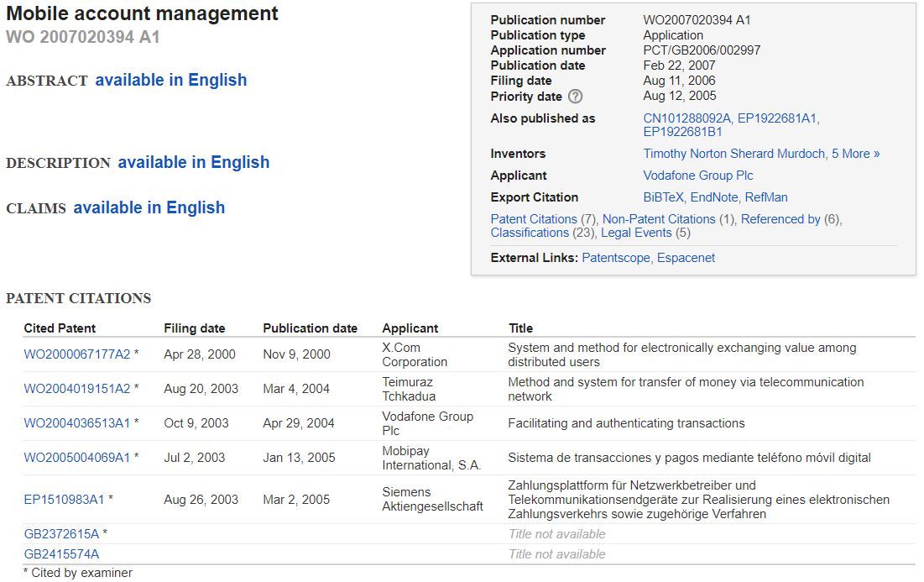Open the description available in English
This screenshot has height=582, width=924.
pos(195,161)
